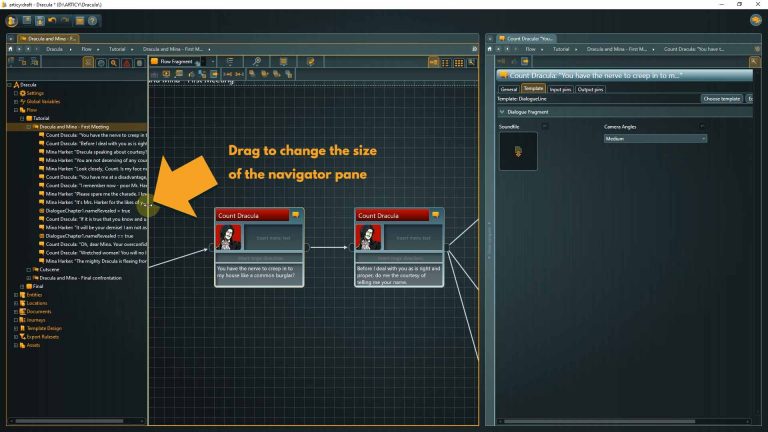The width and height of the screenshot is (768, 432).
Task: Click the list layout icon beside Flow Fragment dropdown
Action: click(x=230, y=61)
